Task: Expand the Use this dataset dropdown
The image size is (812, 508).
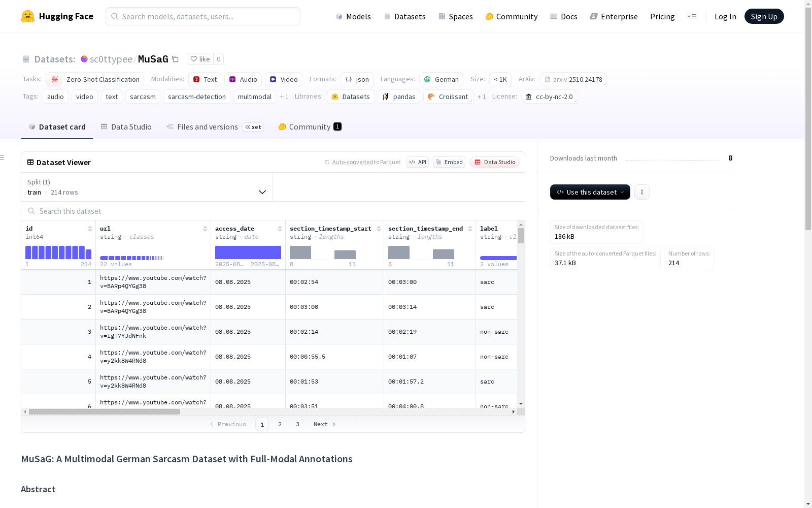Action: [590, 192]
